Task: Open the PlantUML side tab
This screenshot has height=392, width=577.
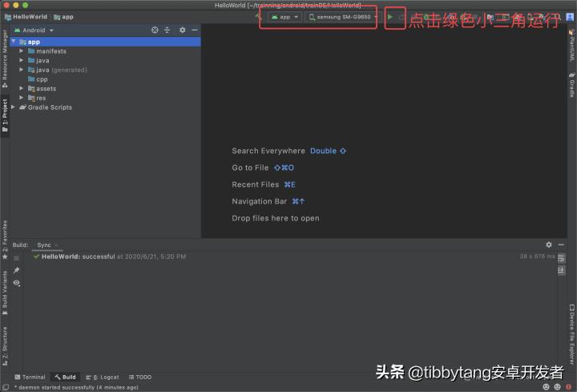Action: [x=572, y=46]
